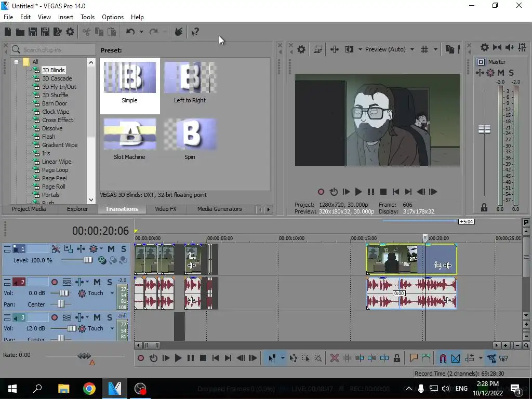Viewport: 532px width, 399px height.
Task: Go to the start in the timeline transport
Action: [215, 358]
